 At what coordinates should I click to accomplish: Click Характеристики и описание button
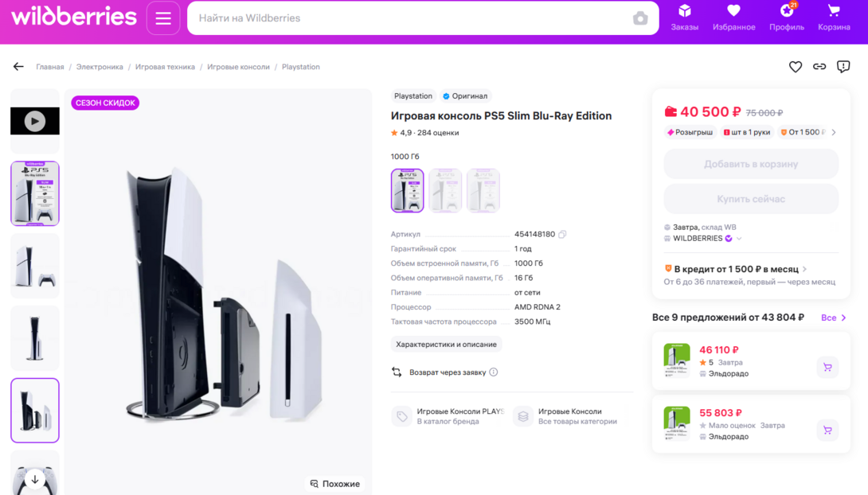(446, 345)
